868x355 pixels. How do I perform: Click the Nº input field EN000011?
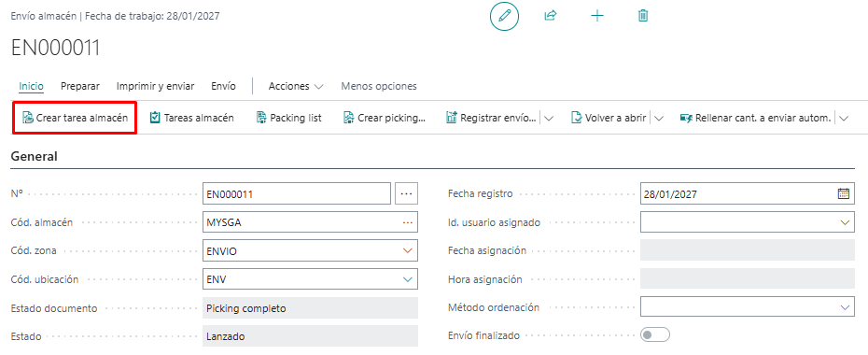tap(297, 193)
